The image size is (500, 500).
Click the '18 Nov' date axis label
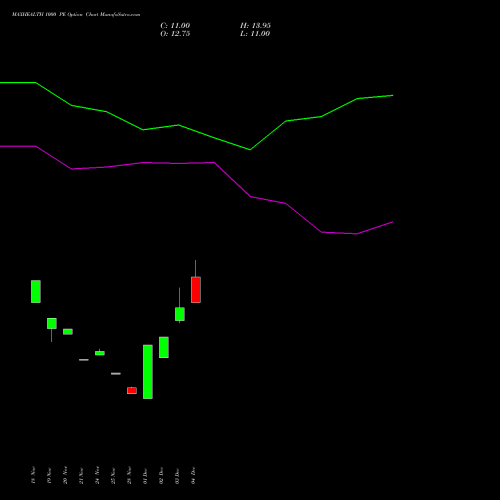pyautogui.click(x=33, y=475)
